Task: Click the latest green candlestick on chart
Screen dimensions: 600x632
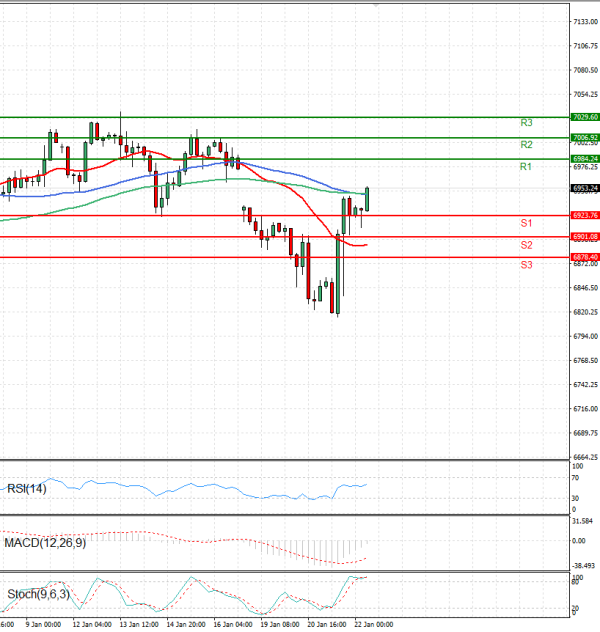Action: tap(367, 198)
